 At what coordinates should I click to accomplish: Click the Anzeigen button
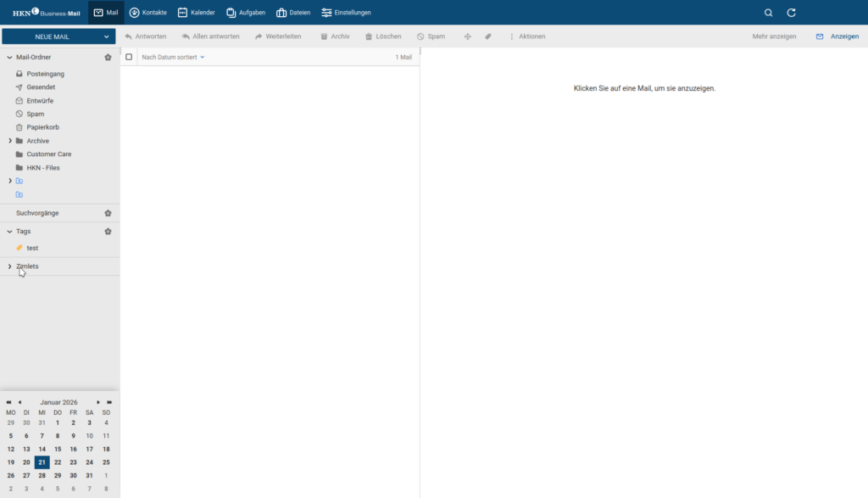coord(837,36)
